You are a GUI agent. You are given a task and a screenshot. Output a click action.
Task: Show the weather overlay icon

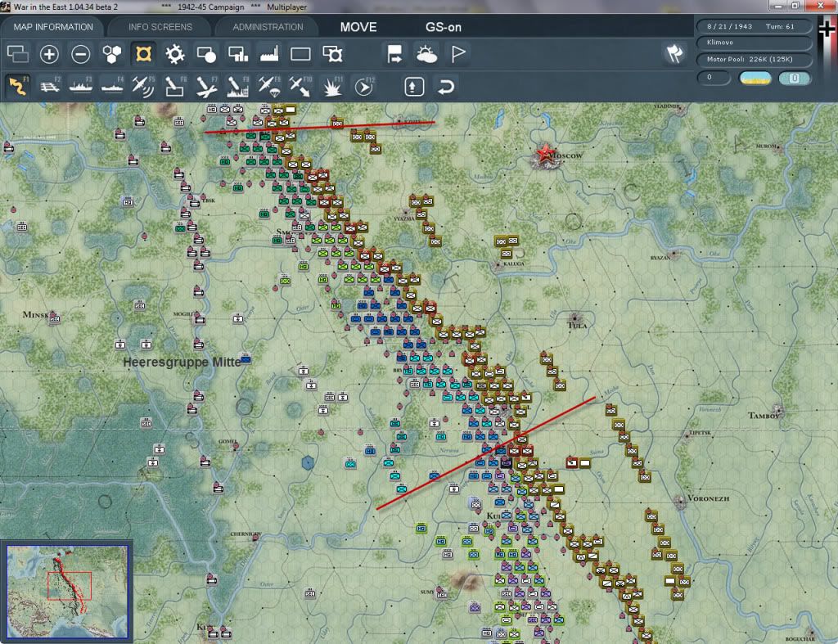[426, 54]
